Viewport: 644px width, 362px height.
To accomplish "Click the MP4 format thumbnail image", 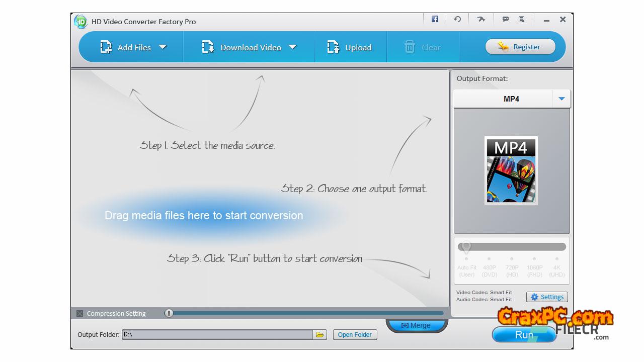I will pyautogui.click(x=511, y=170).
